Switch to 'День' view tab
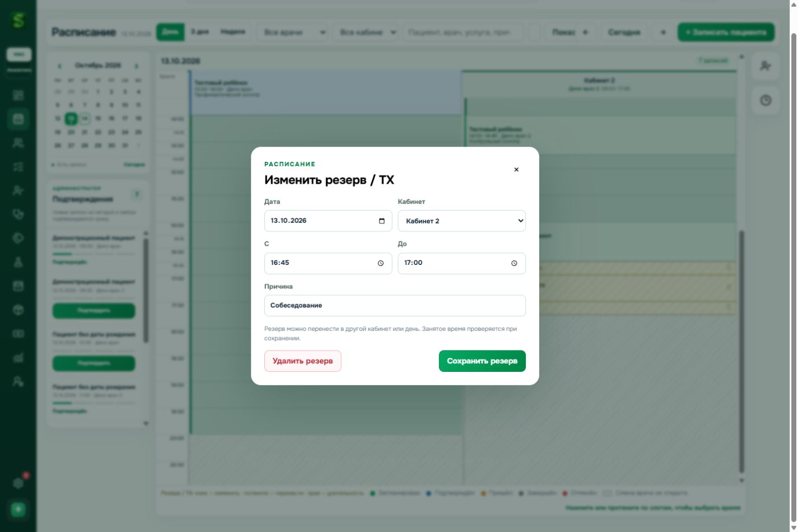Screen dimensions: 798x532 point(170,32)
